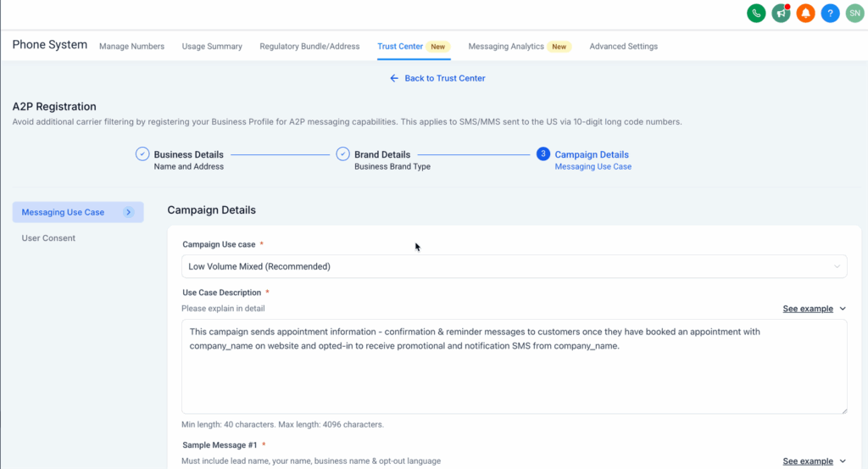Click the Sample Message #1 field label
This screenshot has height=469, width=868.
(x=220, y=445)
